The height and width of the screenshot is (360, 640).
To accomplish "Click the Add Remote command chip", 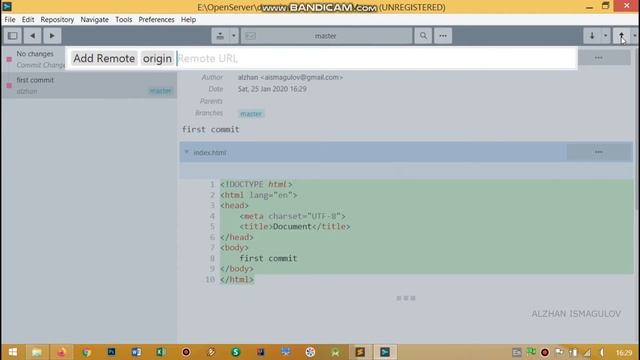I will [104, 58].
